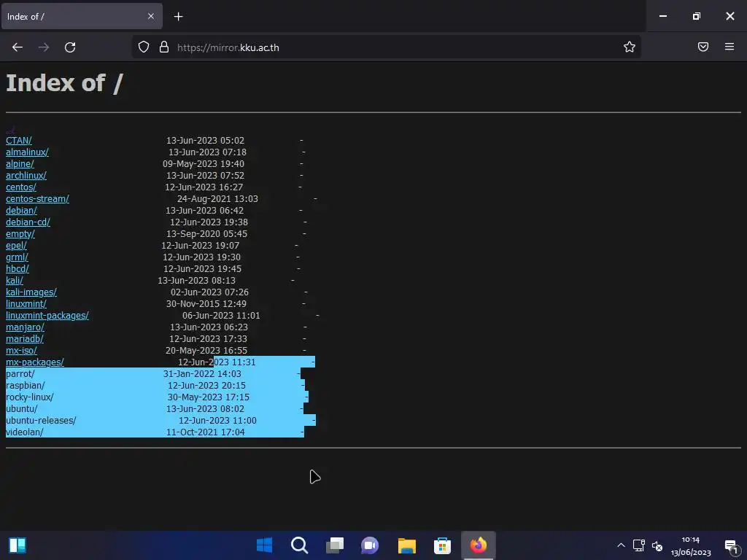Image resolution: width=747 pixels, height=560 pixels.
Task: Open the debian/ directory link
Action: click(21, 211)
